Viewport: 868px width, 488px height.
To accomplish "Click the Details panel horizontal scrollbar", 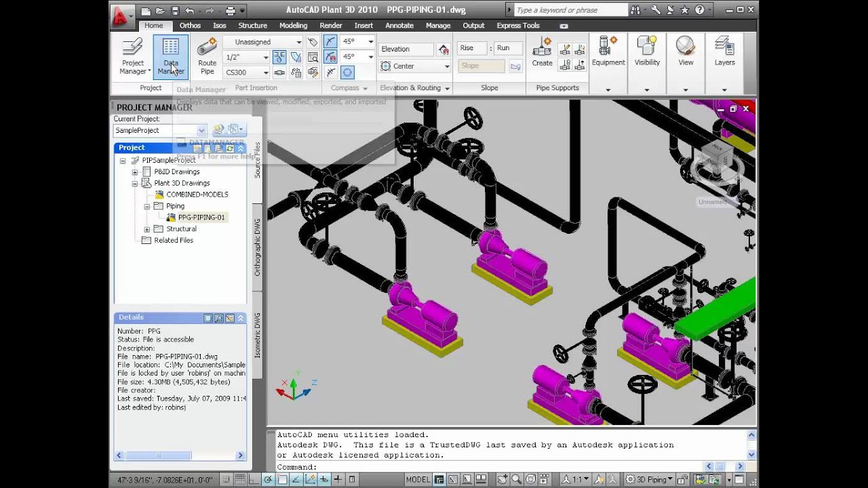I will tap(180, 455).
